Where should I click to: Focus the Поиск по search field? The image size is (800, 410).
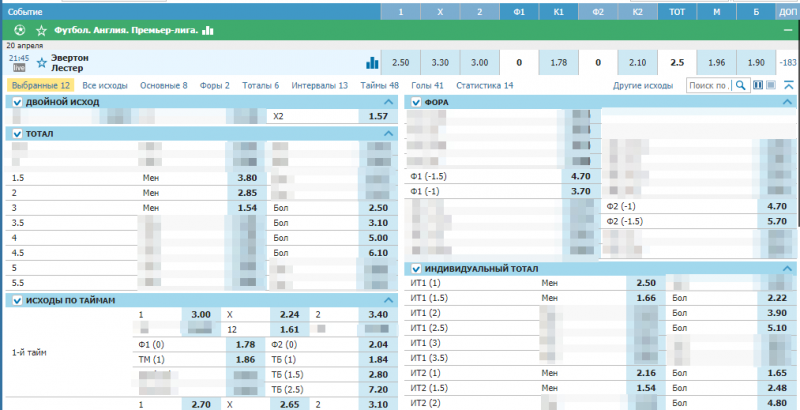point(708,86)
